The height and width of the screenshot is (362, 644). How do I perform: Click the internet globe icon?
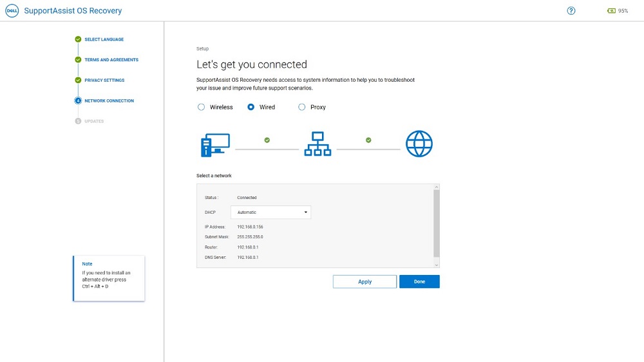[419, 144]
